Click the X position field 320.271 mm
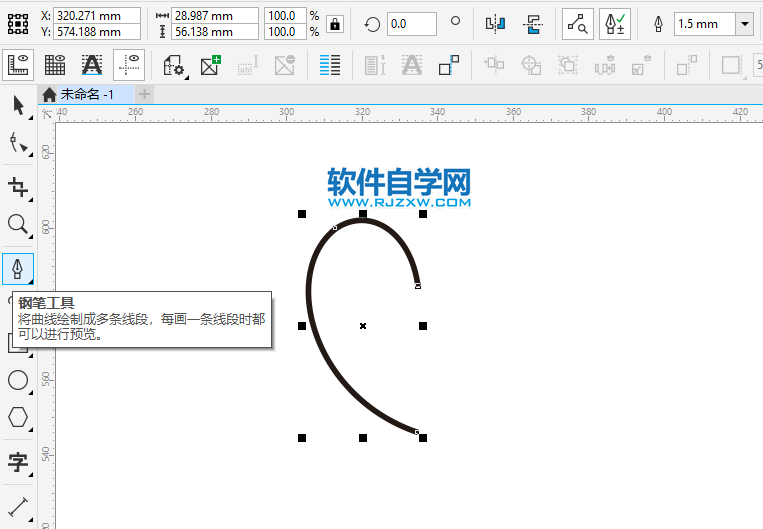Screen dimensions: 763x529 click(96, 16)
